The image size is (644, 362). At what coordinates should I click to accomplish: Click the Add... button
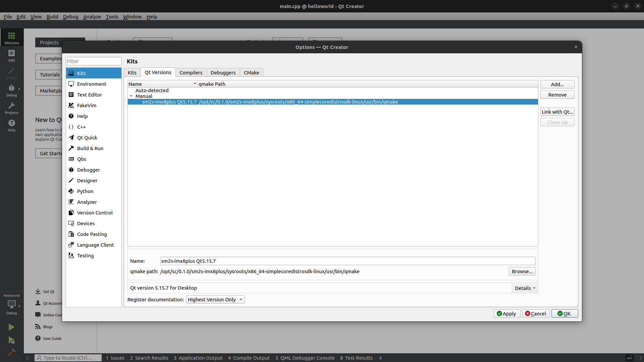click(557, 84)
